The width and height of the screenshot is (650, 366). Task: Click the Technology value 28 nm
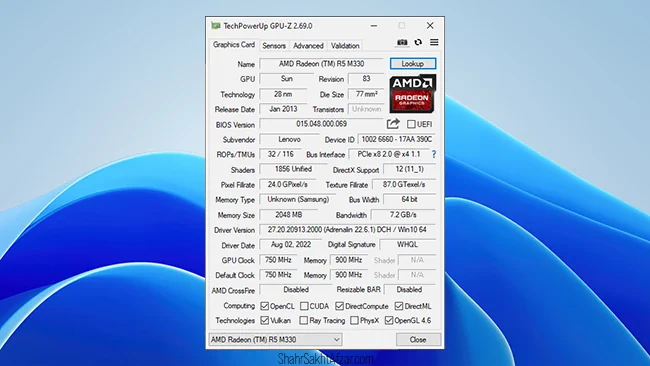click(x=283, y=94)
